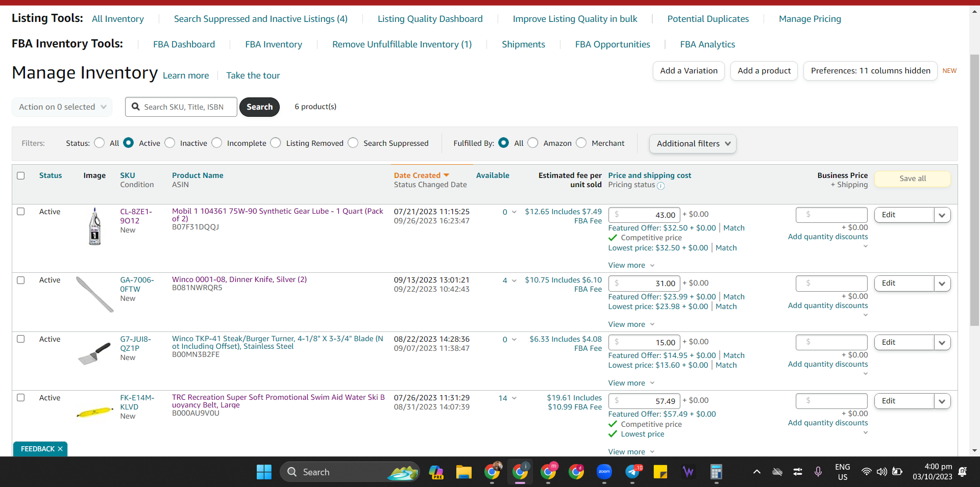Viewport: 980px width, 487px height.
Task: Open the Windows Start menu
Action: click(264, 472)
